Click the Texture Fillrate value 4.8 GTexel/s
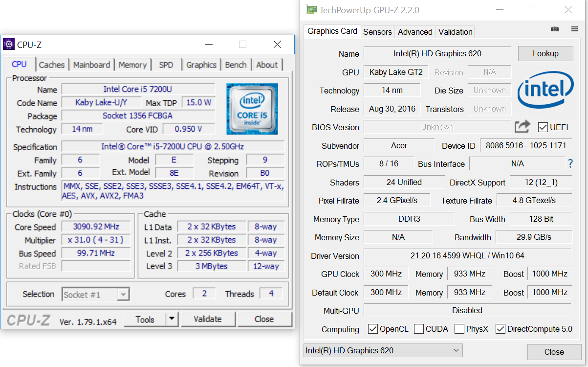Screen dimensions: 588x367 click(534, 200)
